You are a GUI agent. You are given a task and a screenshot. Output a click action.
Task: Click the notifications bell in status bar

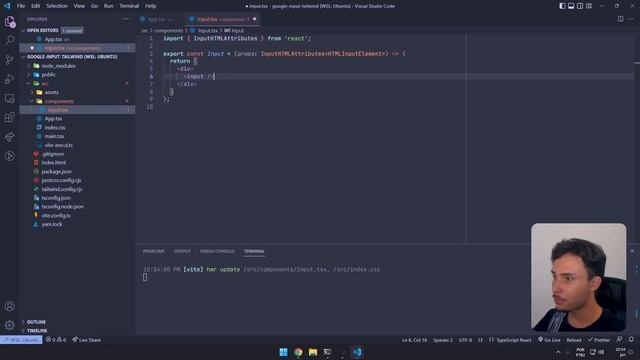(x=631, y=340)
